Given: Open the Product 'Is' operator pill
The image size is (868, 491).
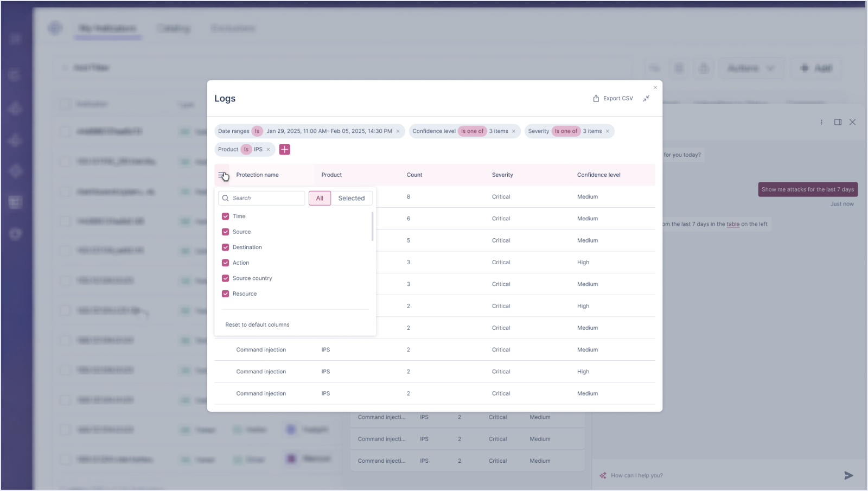Looking at the screenshot, I should click(246, 150).
